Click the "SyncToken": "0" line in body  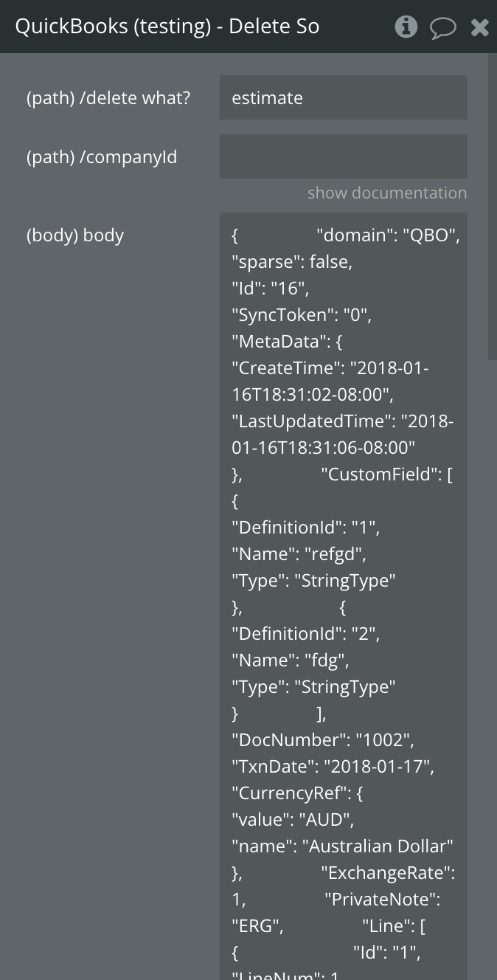point(302,315)
